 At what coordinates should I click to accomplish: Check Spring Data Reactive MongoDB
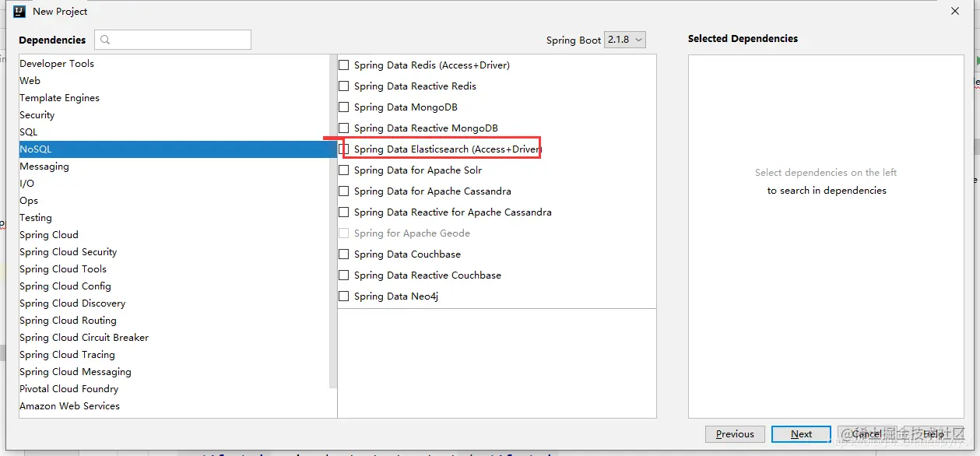coord(343,128)
